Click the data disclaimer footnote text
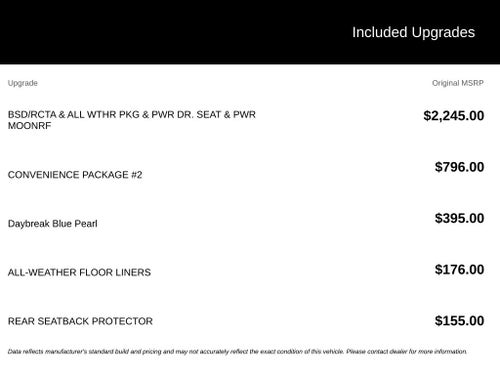The height and width of the screenshot is (375, 500). (237, 351)
